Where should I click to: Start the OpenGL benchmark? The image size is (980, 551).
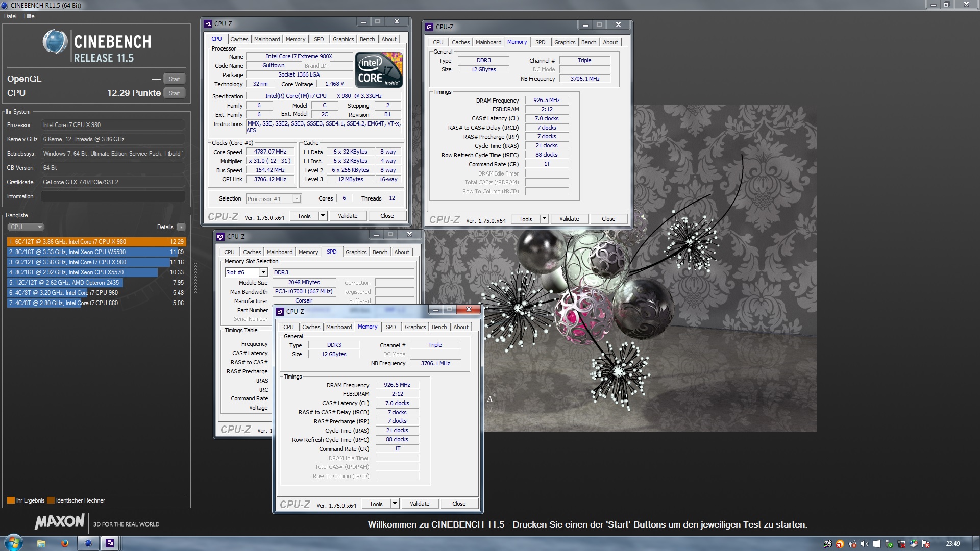point(174,79)
